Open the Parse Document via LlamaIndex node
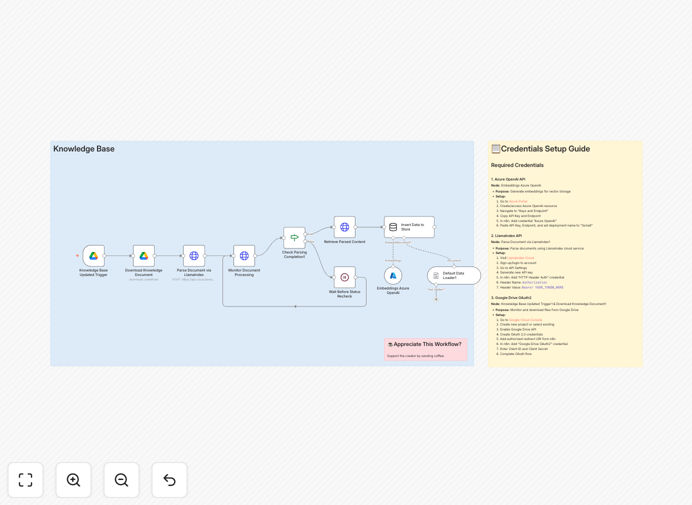The width and height of the screenshot is (692, 505). click(x=194, y=256)
